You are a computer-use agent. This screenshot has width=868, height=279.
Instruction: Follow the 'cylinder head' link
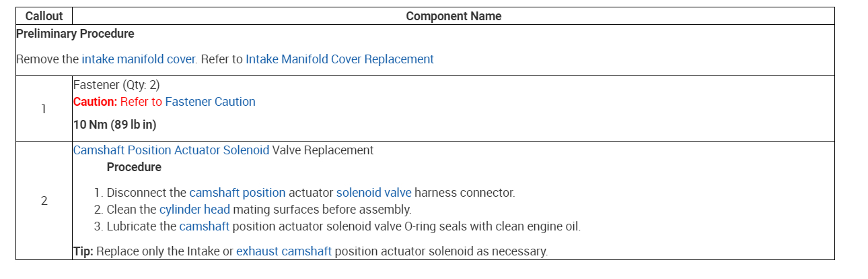[194, 210]
